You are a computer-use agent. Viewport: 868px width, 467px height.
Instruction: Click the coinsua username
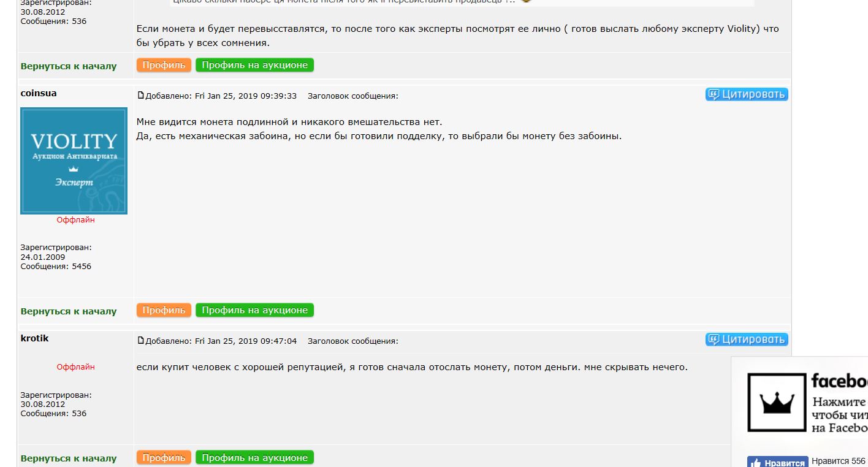(39, 93)
